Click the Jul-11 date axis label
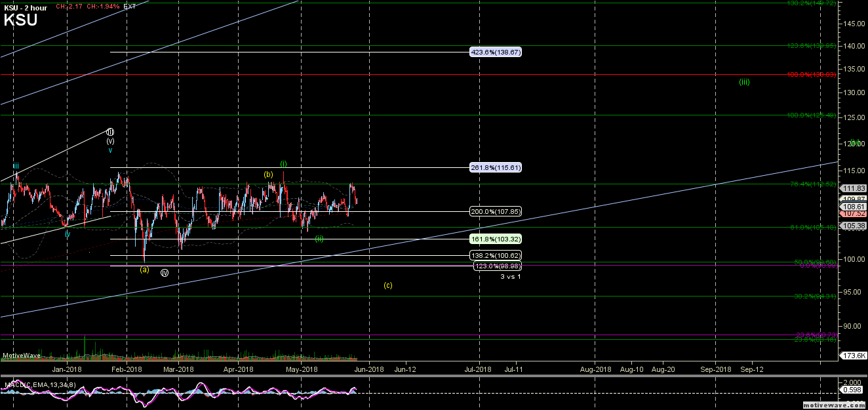868x410 pixels. click(x=513, y=369)
